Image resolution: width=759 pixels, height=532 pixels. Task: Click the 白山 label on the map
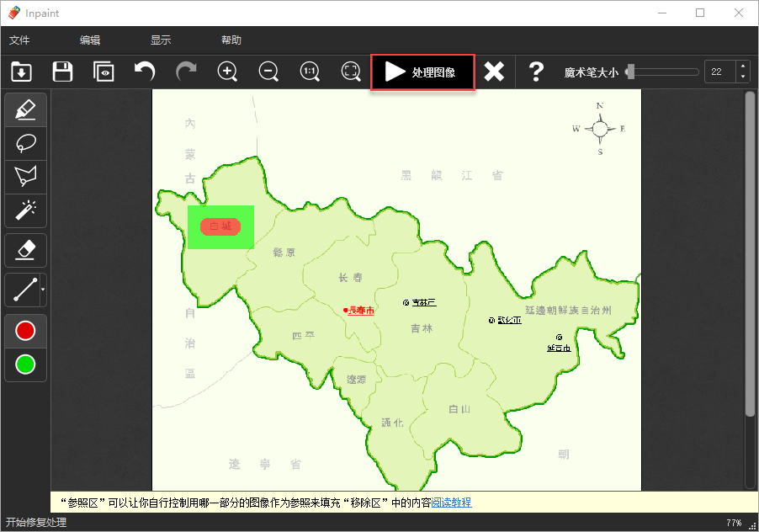click(x=459, y=410)
